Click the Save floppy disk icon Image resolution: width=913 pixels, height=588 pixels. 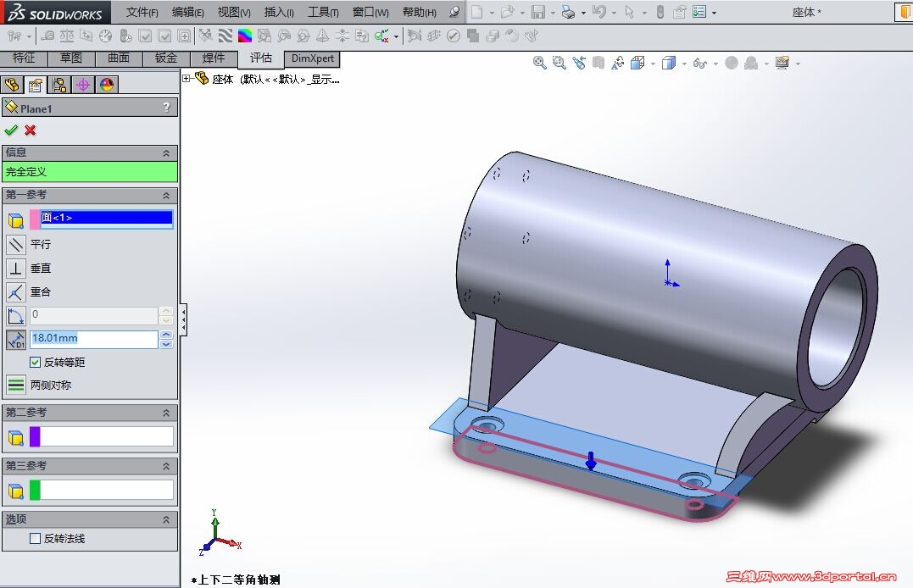538,12
